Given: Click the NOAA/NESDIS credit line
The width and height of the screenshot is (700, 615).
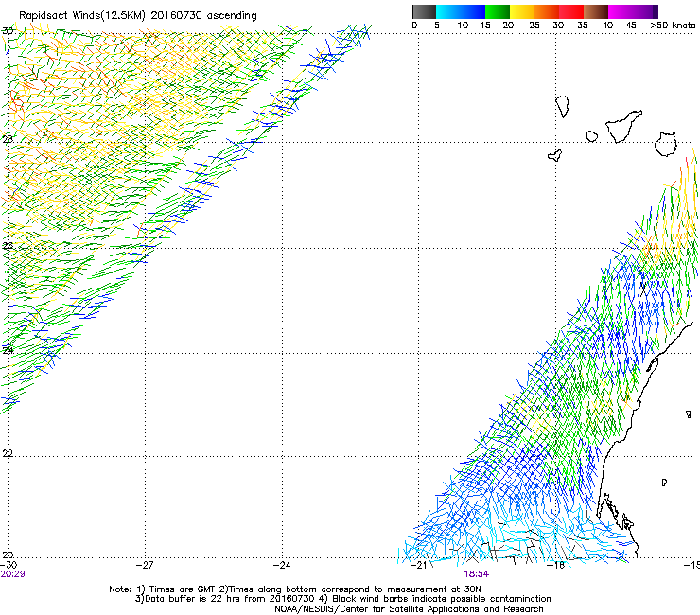Looking at the screenshot, I should [x=409, y=609].
